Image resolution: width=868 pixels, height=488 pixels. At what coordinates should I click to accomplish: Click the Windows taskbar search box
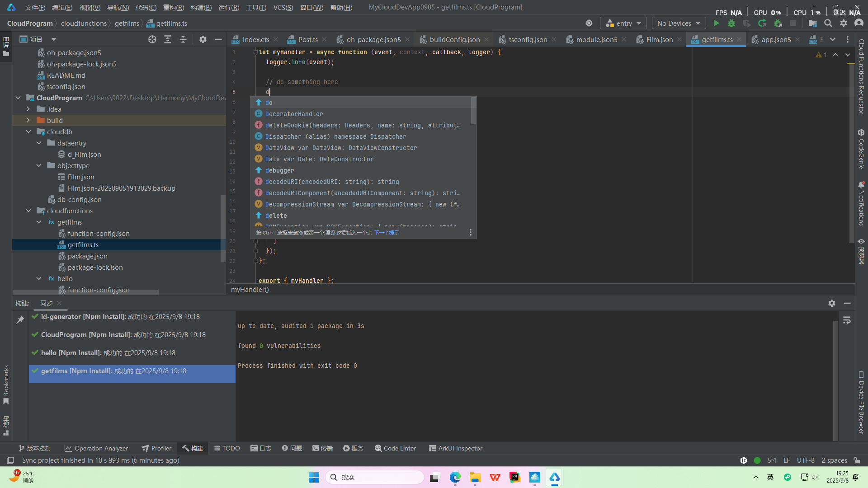(x=375, y=477)
